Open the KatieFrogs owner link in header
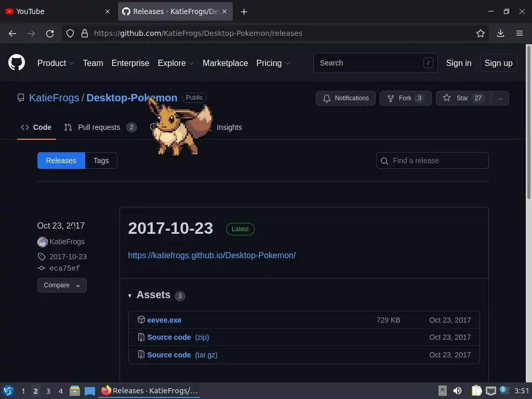This screenshot has height=399, width=532. coord(54,98)
